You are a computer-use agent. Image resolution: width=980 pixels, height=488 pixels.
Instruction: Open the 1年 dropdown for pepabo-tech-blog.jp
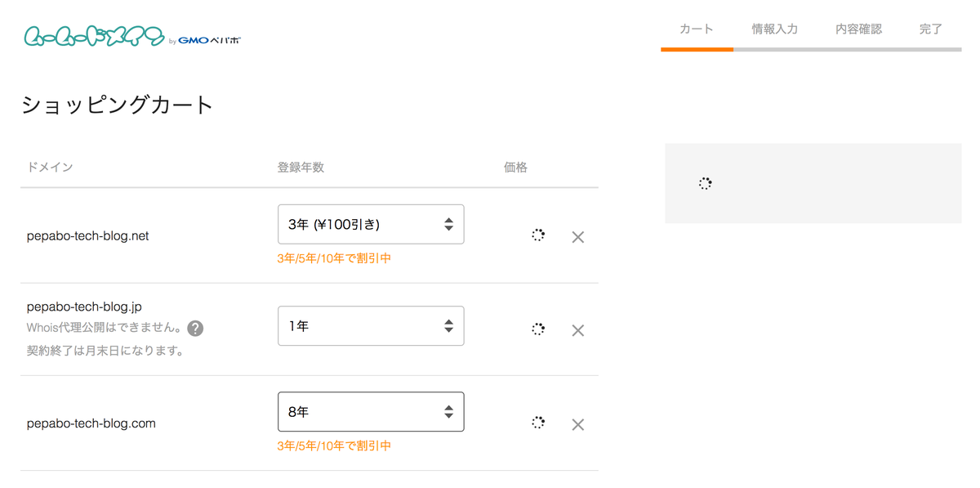click(371, 325)
